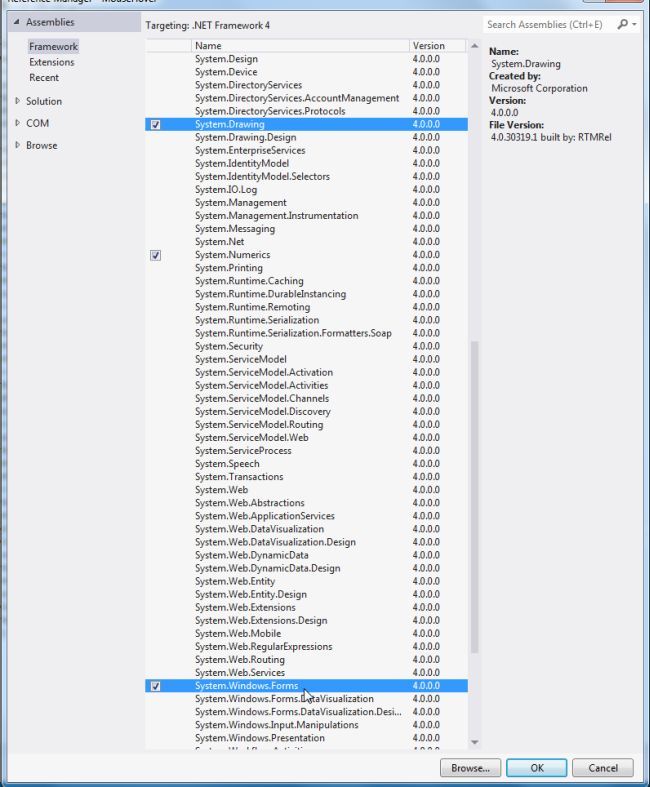Viewport: 650px width, 787px height.
Task: Select System.Web.RegularExpressions row
Action: click(306, 646)
